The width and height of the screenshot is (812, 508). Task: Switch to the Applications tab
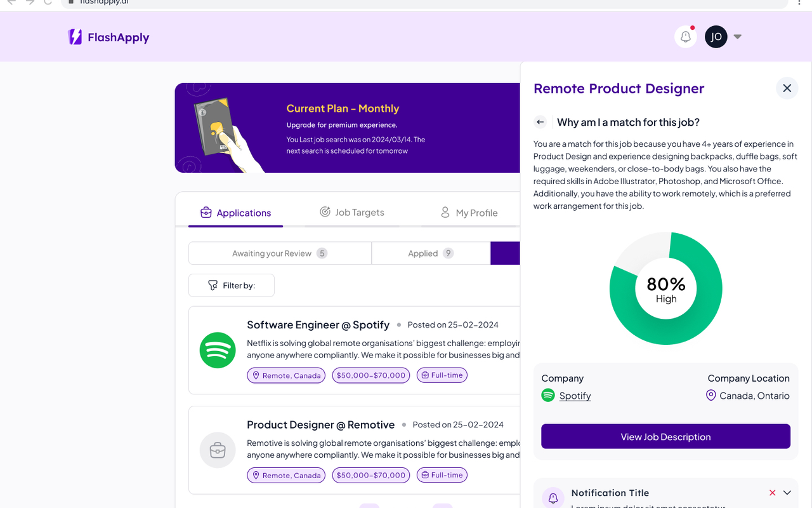pos(235,213)
